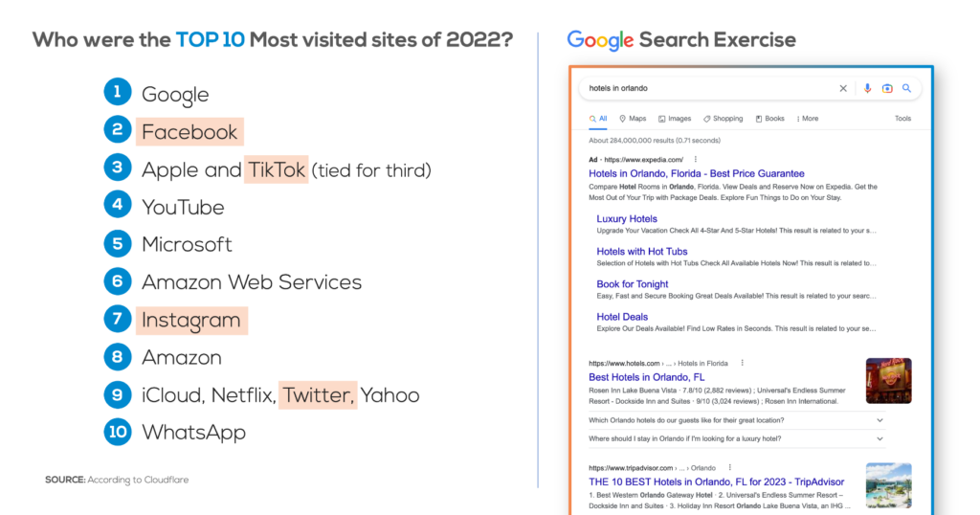The width and height of the screenshot is (980, 515).
Task: Click the Hard Rock hotel thumbnail image
Action: pos(888,381)
